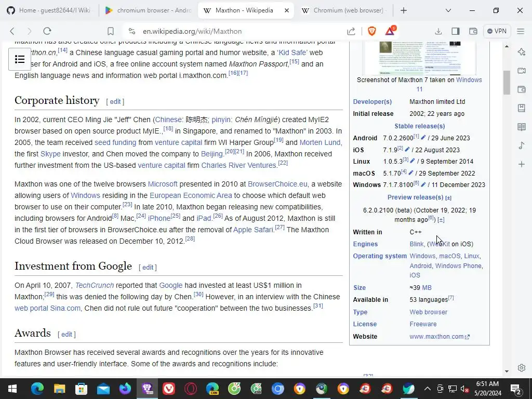
Task: Open site settings icon in address bar
Action: point(132,31)
